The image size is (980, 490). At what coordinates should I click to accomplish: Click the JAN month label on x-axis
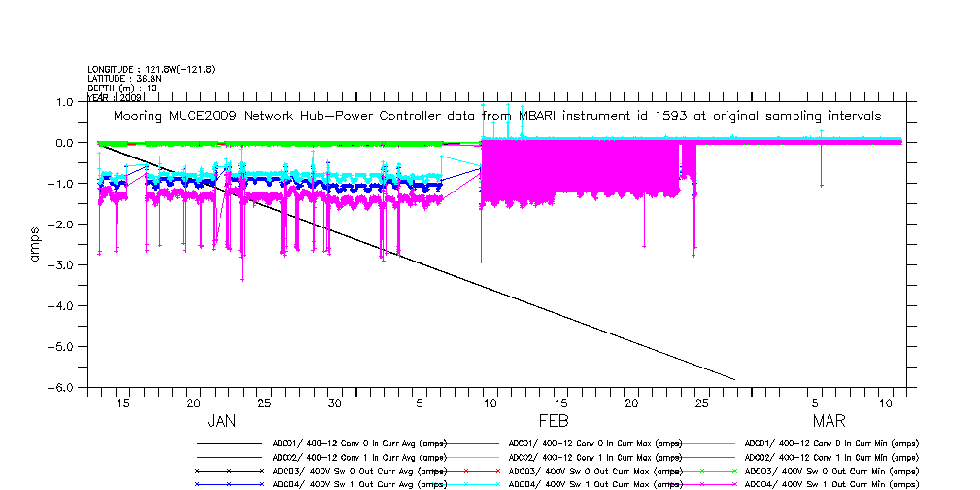[x=221, y=422]
